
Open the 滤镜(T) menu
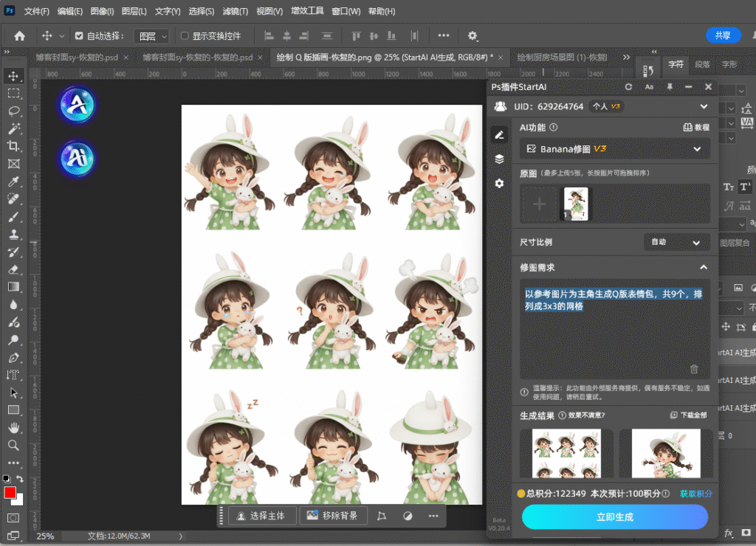click(233, 12)
